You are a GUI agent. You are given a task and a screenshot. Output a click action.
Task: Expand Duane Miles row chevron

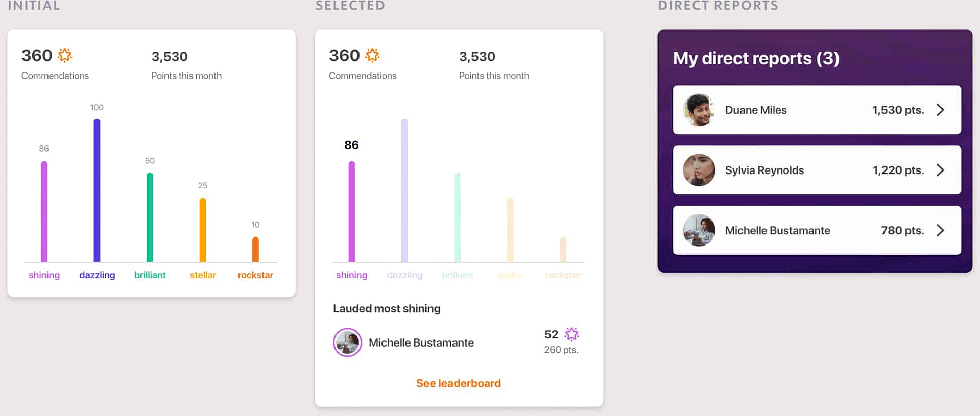pyautogui.click(x=940, y=110)
